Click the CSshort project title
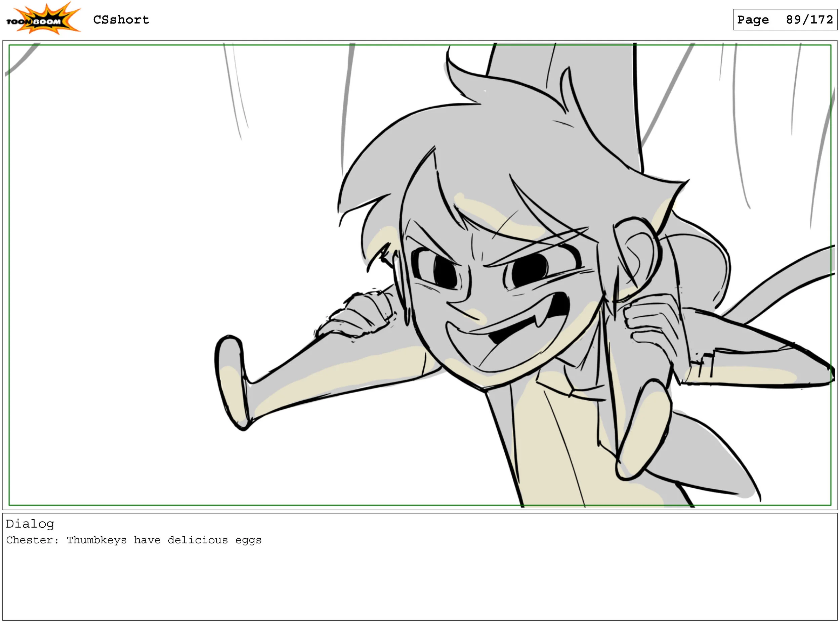Viewport: 840px width, 623px height. click(x=121, y=19)
